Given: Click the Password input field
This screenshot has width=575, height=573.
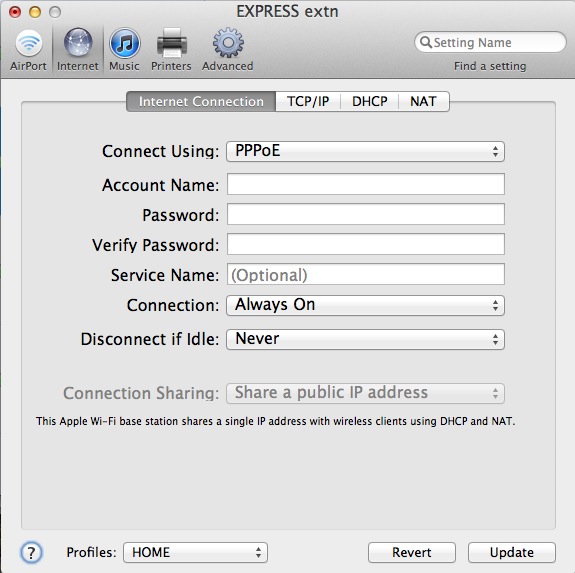Looking at the screenshot, I should click(x=366, y=214).
